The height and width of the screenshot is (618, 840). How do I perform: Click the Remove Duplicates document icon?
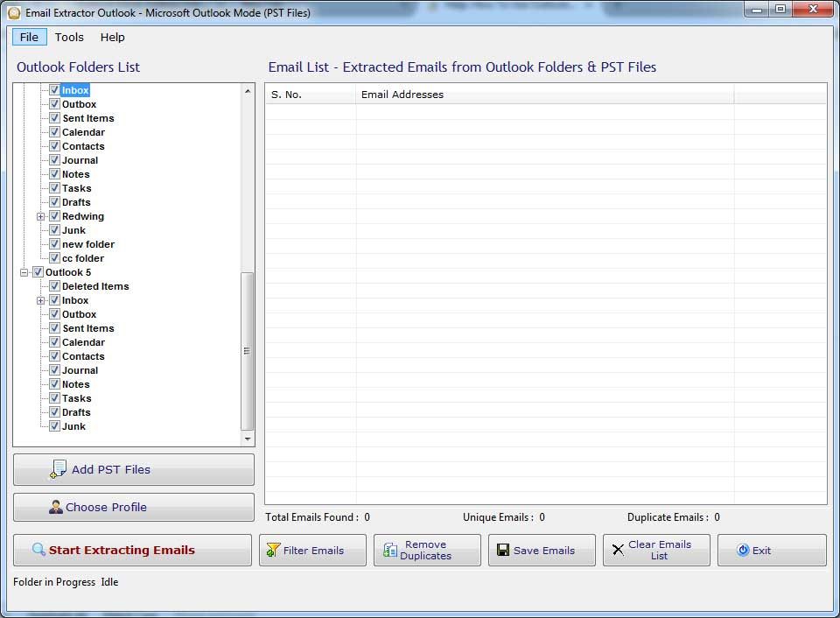coord(390,551)
